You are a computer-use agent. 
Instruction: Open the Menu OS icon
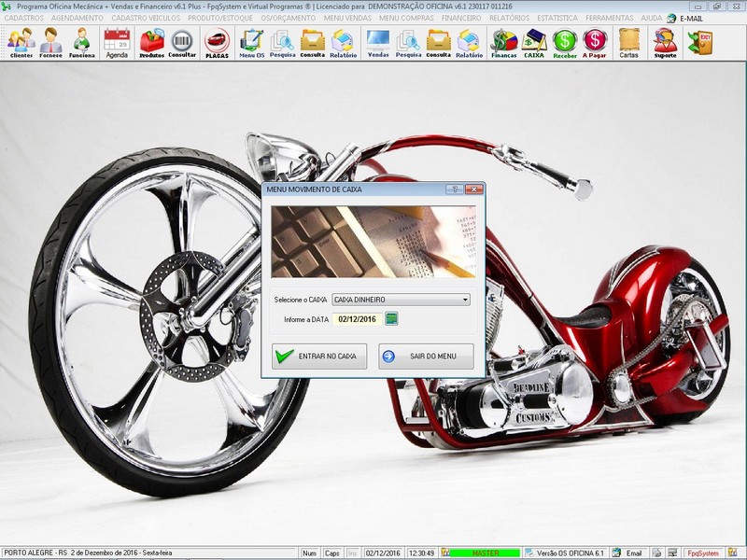point(251,43)
